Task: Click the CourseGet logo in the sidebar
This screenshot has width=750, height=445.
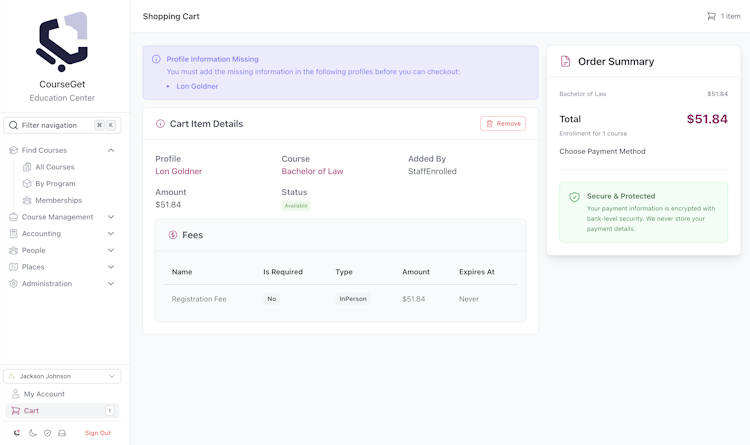Action: click(62, 42)
